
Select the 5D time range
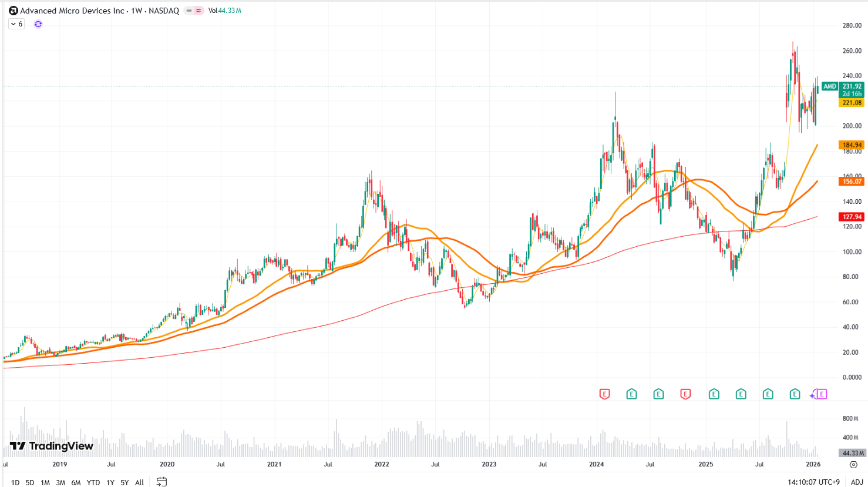(x=30, y=482)
